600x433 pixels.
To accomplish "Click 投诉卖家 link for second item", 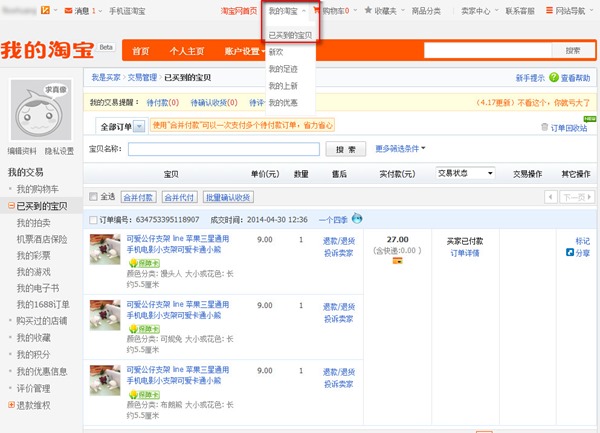I will point(339,319).
